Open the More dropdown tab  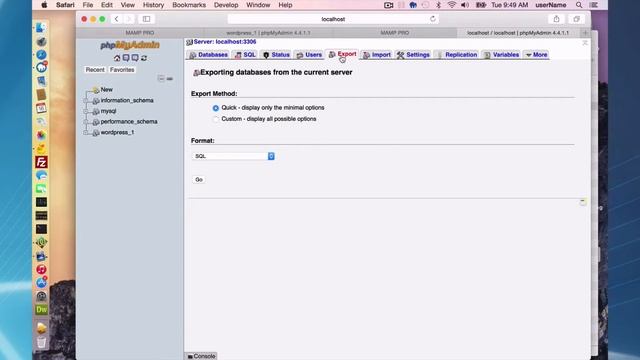[x=536, y=55]
